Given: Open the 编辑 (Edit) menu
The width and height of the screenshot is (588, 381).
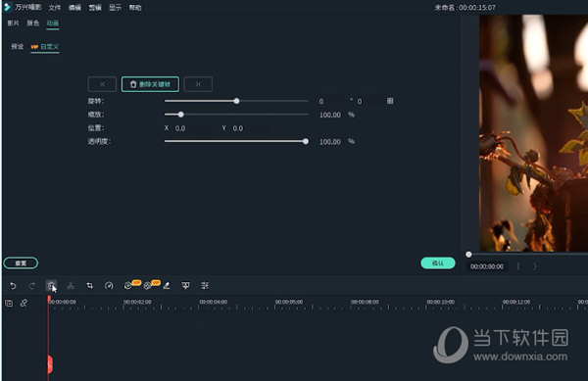Looking at the screenshot, I should [x=74, y=8].
